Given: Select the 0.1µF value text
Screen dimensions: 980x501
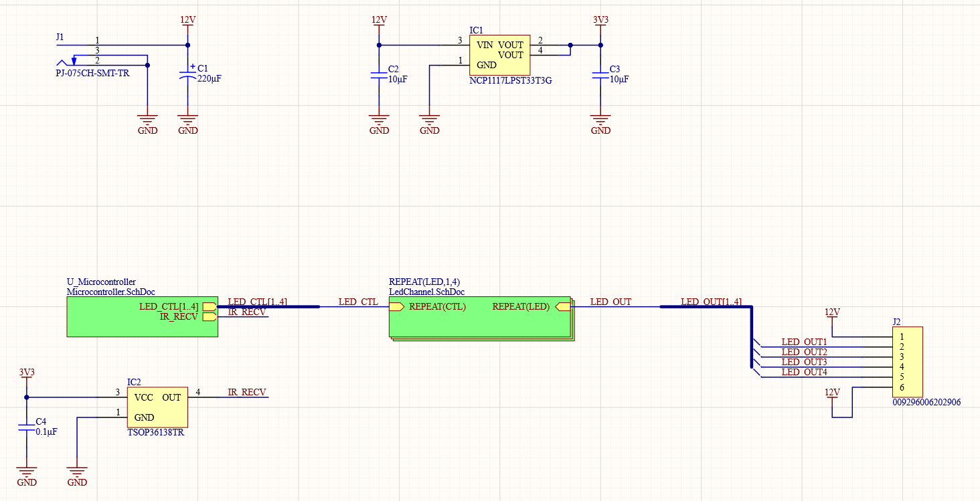Looking at the screenshot, I should click(46, 431).
